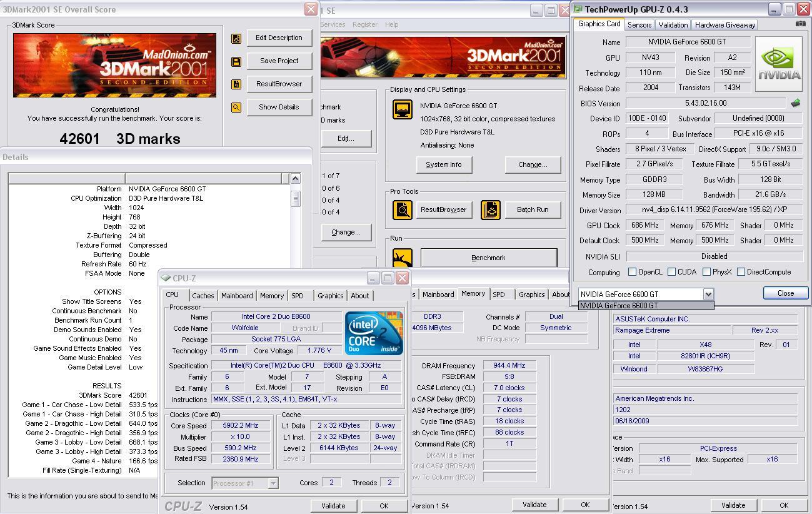812x514 pixels.
Task: Toggle the OpenCL checkbox
Action: pyautogui.click(x=632, y=272)
